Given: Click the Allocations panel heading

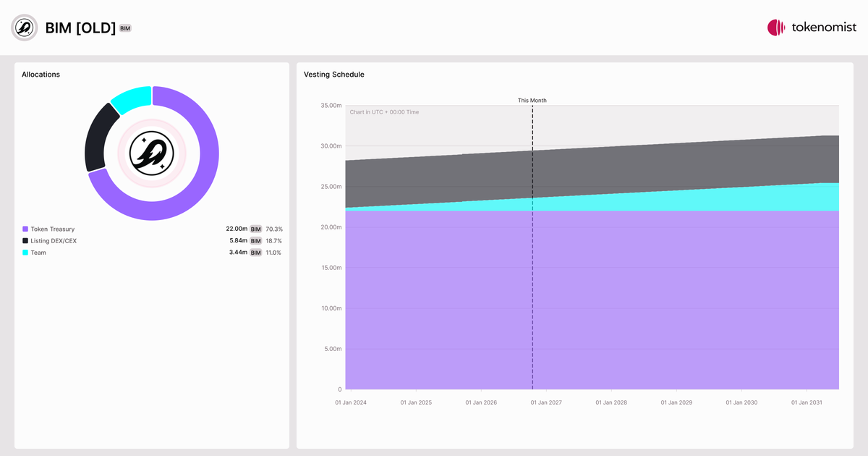Looking at the screenshot, I should 41,75.
